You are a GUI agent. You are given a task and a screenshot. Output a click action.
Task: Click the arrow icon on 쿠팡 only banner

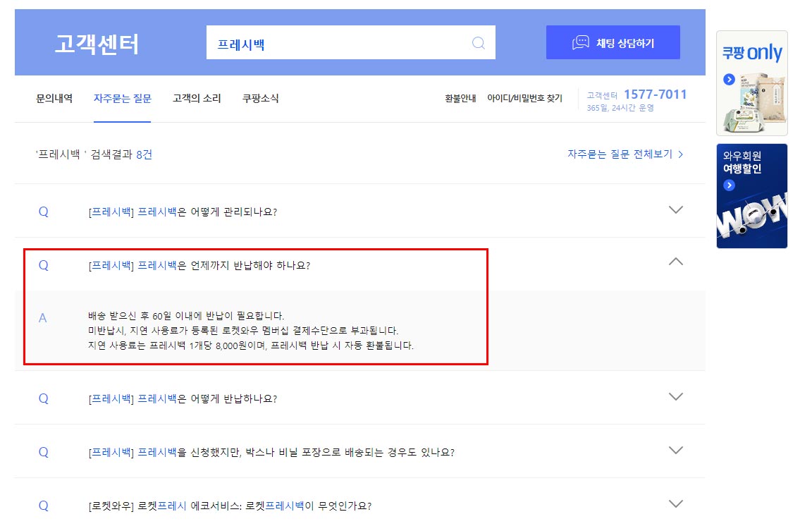click(x=729, y=79)
